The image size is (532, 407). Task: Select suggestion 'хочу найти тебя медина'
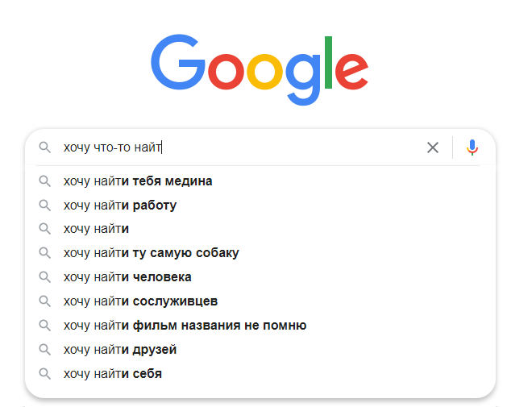point(260,181)
